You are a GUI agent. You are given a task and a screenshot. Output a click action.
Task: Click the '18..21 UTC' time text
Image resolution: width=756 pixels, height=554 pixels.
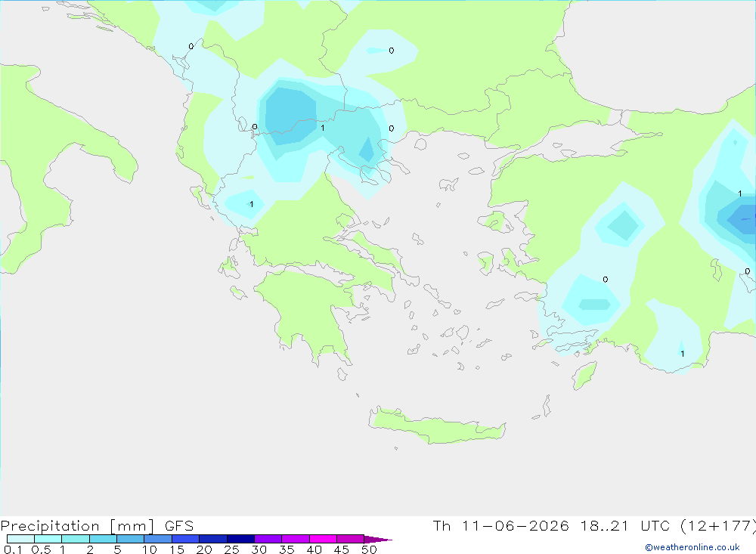pyautogui.click(x=625, y=526)
